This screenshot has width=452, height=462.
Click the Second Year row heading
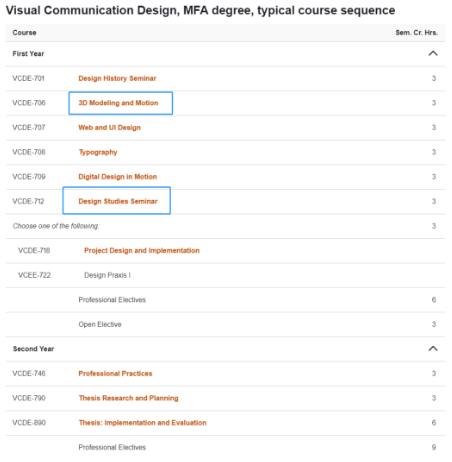tap(33, 349)
